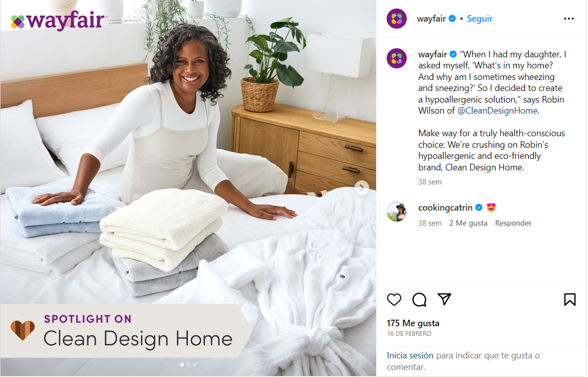The image size is (588, 377).
Task: View cookingcatrin's profile picture
Action: (397, 212)
